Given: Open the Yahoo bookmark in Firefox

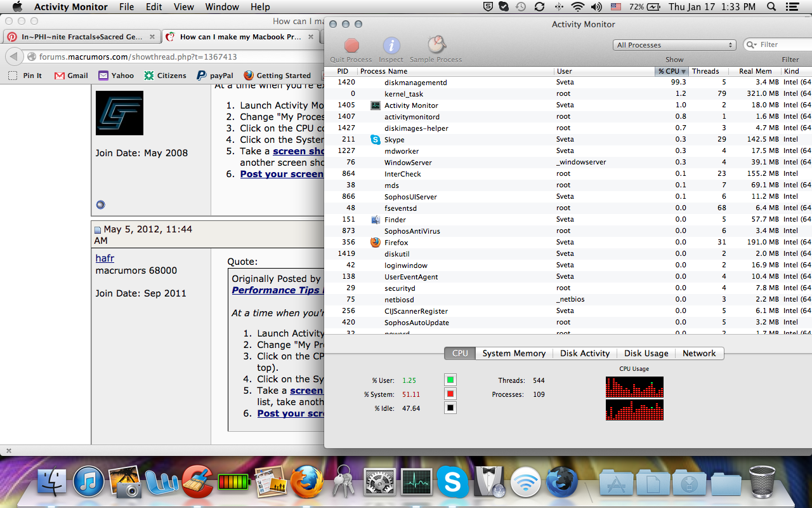Looking at the screenshot, I should point(116,75).
